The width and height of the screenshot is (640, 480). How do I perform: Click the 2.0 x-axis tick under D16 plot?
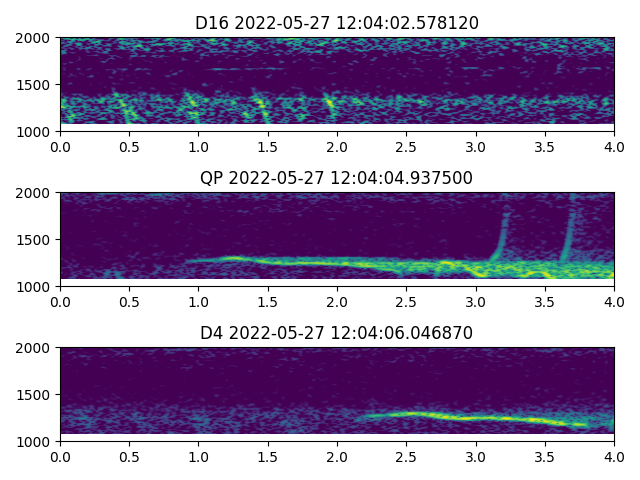point(337,146)
